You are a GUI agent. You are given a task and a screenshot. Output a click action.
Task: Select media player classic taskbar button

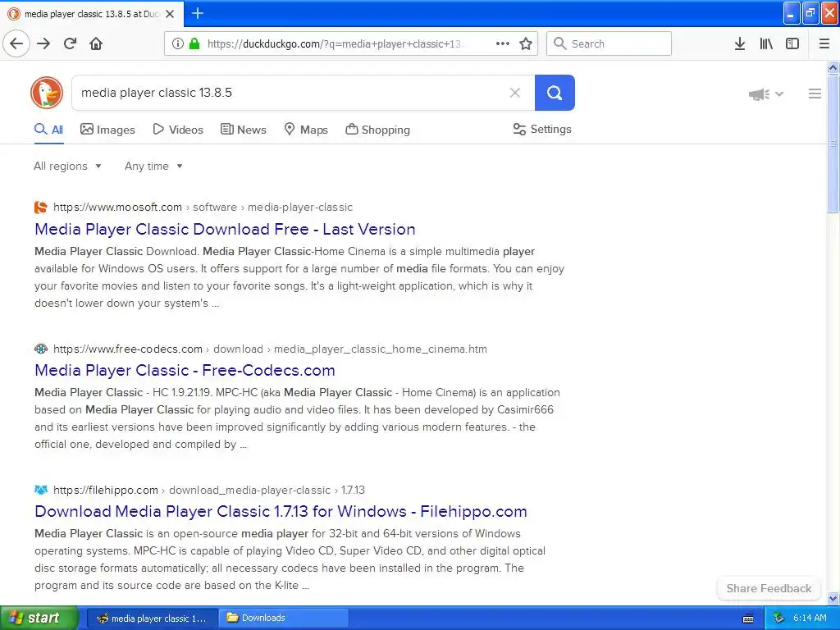click(x=152, y=618)
